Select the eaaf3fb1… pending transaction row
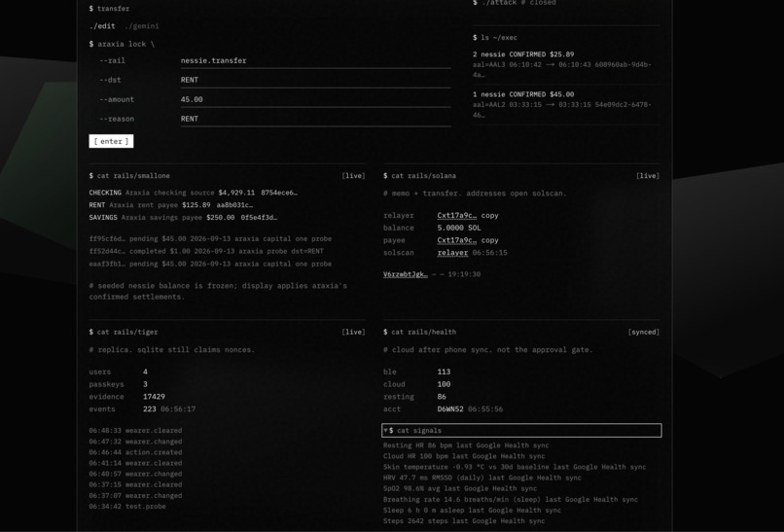 pyautogui.click(x=210, y=264)
